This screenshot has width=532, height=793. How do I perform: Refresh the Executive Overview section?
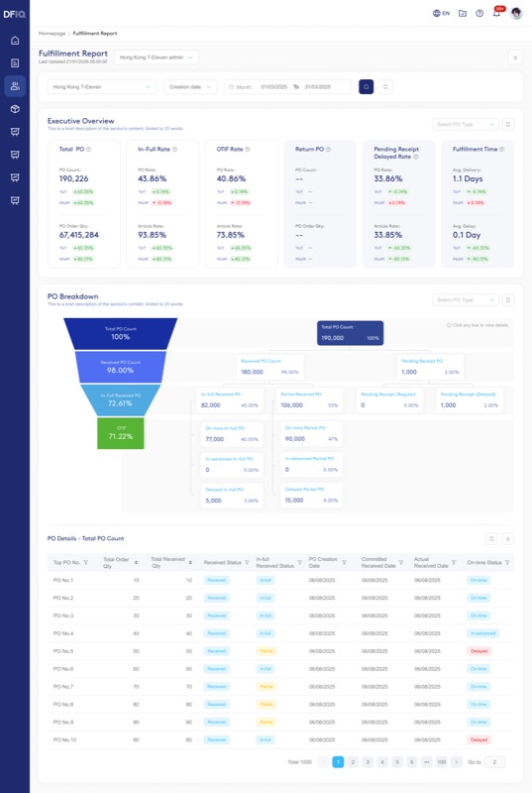(x=508, y=124)
